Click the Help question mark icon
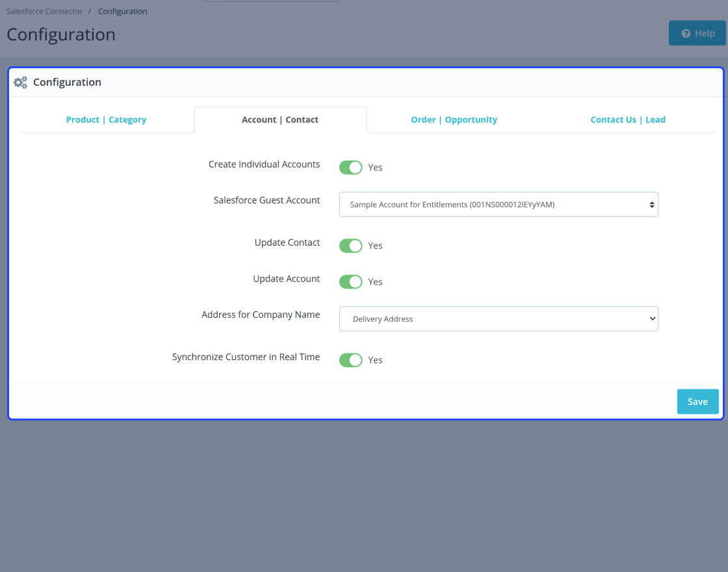728x572 pixels. (x=686, y=33)
